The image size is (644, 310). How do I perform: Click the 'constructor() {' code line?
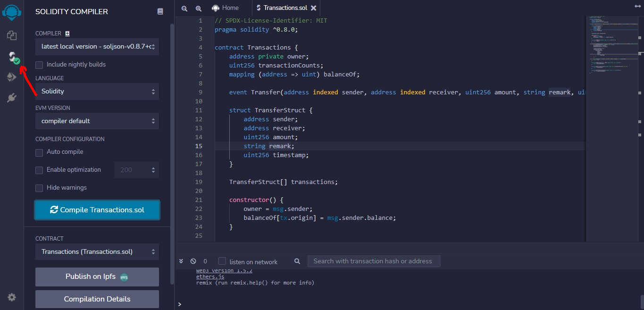[256, 200]
